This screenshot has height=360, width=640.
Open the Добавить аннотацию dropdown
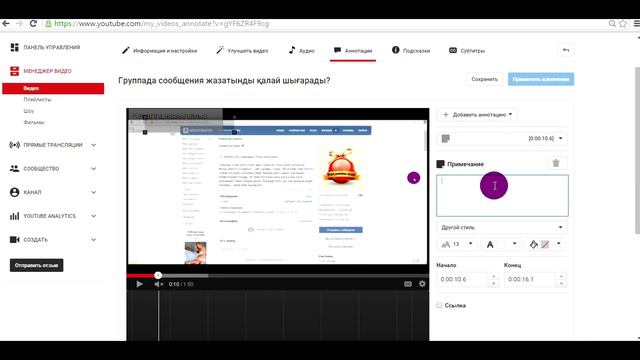tap(477, 115)
